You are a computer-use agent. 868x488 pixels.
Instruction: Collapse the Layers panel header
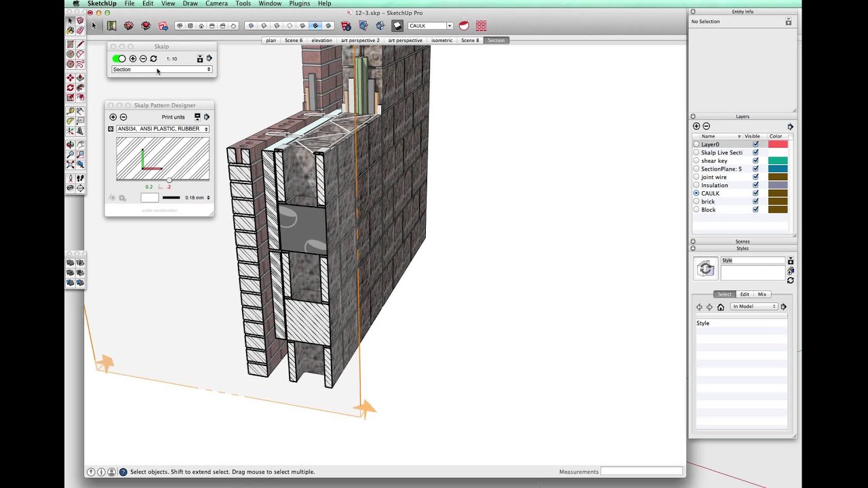693,117
